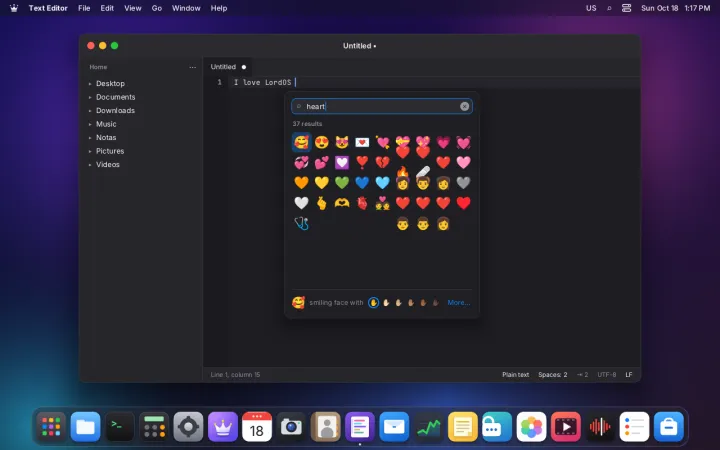Screen dimensions: 720x450
Task: Select the default yellow skin tone
Action: [x=373, y=303]
